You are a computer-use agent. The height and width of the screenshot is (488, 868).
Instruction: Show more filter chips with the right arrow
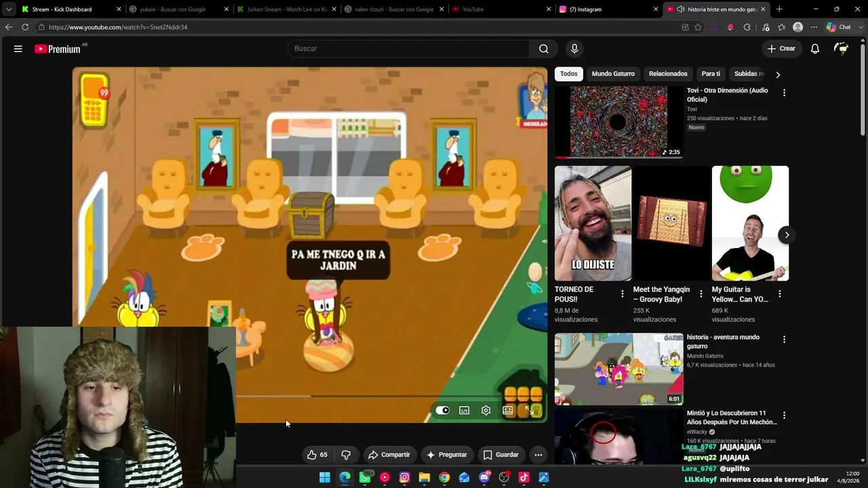tap(778, 75)
